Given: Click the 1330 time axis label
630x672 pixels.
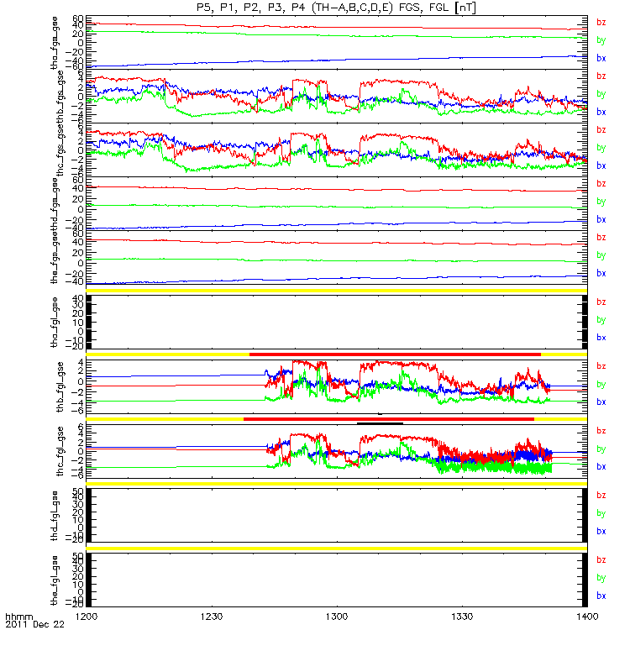Looking at the screenshot, I should point(462,617).
